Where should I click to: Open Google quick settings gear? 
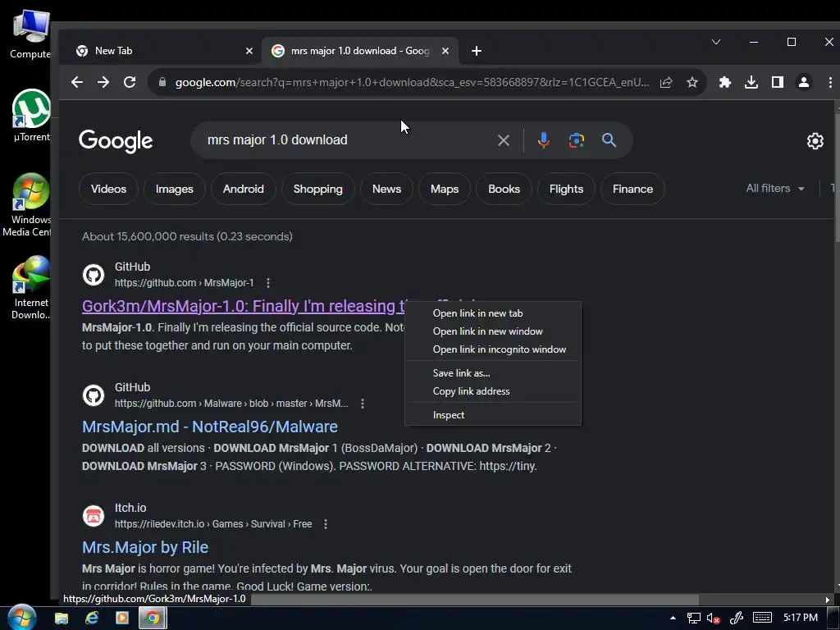815,141
